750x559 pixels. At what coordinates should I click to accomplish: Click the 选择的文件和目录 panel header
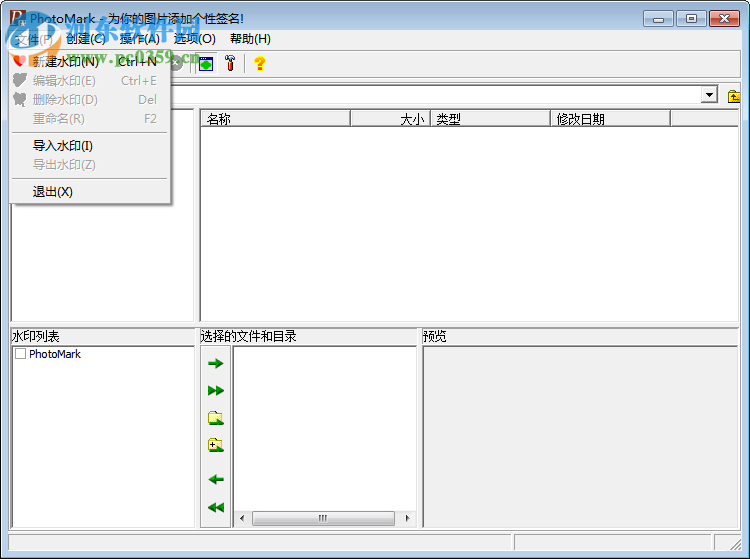pyautogui.click(x=308, y=337)
